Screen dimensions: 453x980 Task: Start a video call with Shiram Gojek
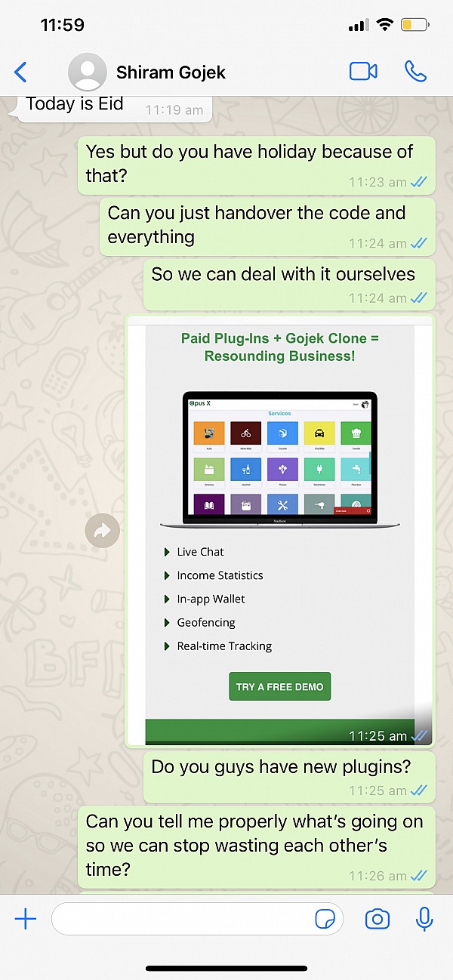point(363,72)
